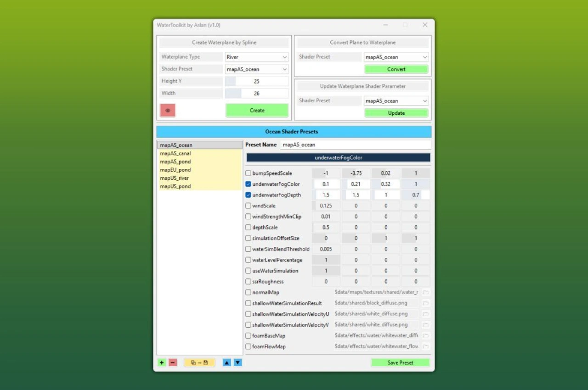Viewport: 588px width, 390px height.
Task: Toggle the red eye visibility icon
Action: pyautogui.click(x=167, y=110)
